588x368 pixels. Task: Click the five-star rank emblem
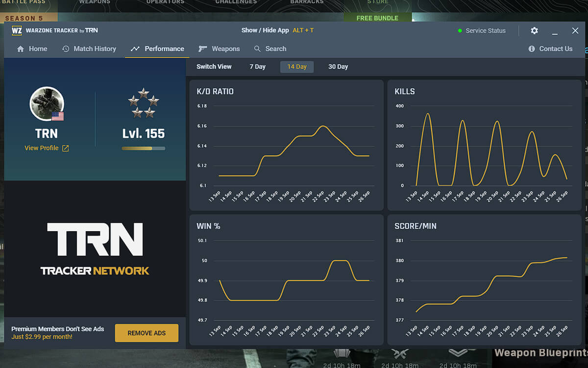[143, 103]
